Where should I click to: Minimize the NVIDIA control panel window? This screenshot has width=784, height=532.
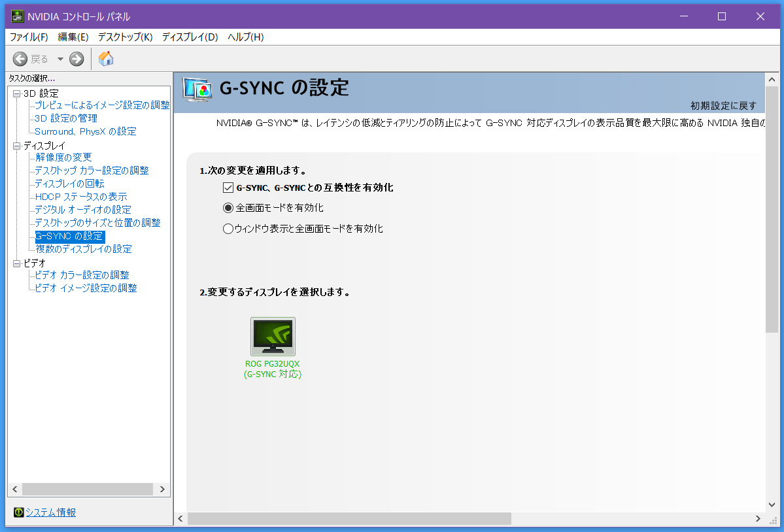pyautogui.click(x=684, y=16)
